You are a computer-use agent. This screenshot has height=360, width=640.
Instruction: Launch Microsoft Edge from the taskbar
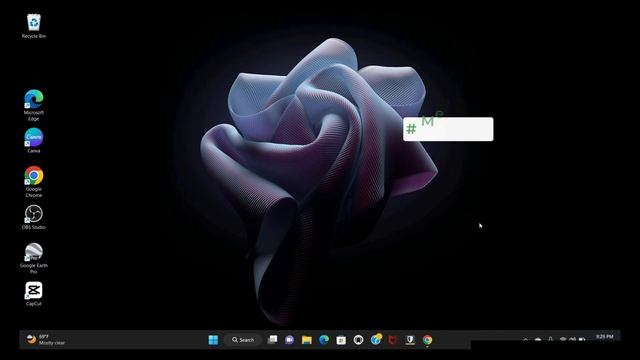(x=324, y=340)
